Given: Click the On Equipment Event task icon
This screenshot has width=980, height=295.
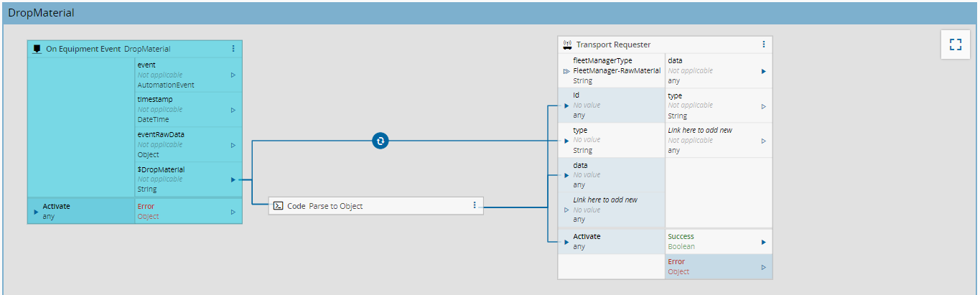Looking at the screenshot, I should click(x=37, y=49).
